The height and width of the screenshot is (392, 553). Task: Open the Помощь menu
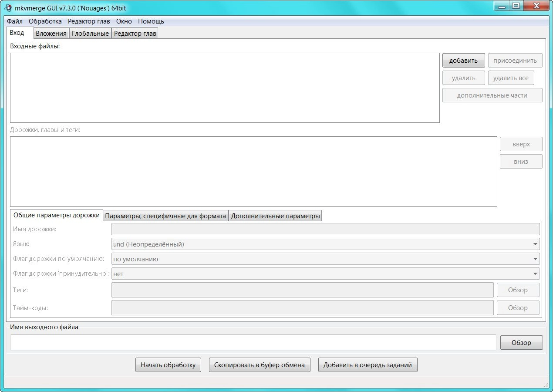[x=151, y=21]
